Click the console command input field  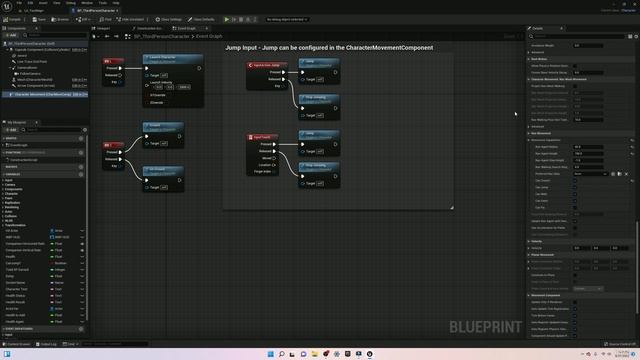pos(114,344)
